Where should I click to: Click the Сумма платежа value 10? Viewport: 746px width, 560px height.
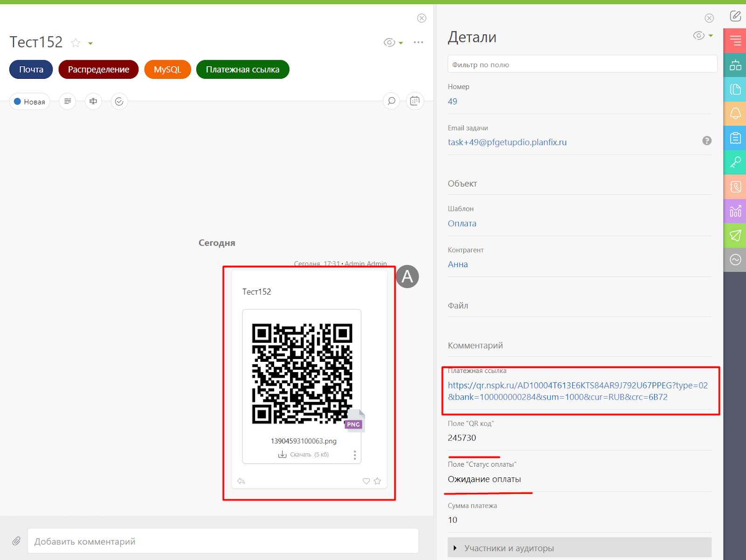pos(452,520)
